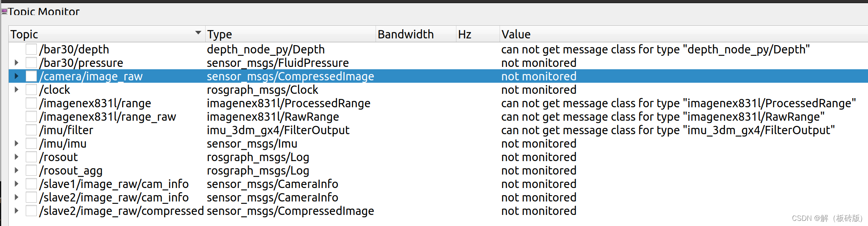Expand the /bar30/pressure tree row
Image resolution: width=868 pixels, height=226 pixels.
[16, 63]
